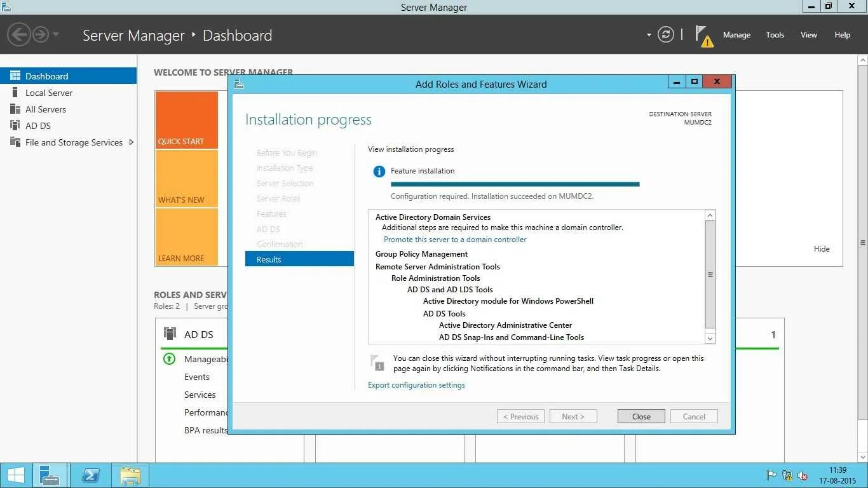868x488 pixels.
Task: Click the AD DS tile header icon
Action: (170, 334)
